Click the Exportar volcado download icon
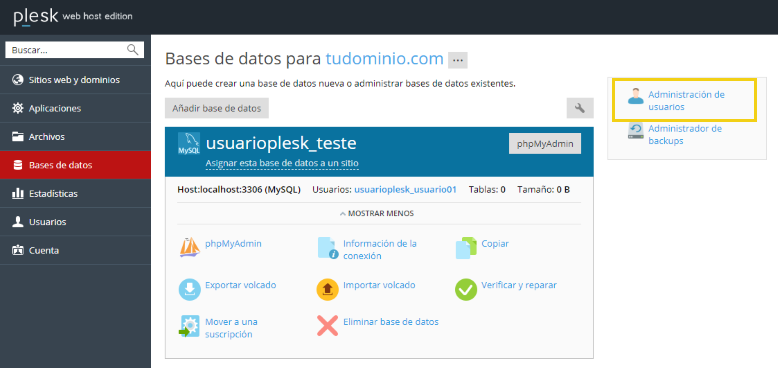 [x=190, y=289]
